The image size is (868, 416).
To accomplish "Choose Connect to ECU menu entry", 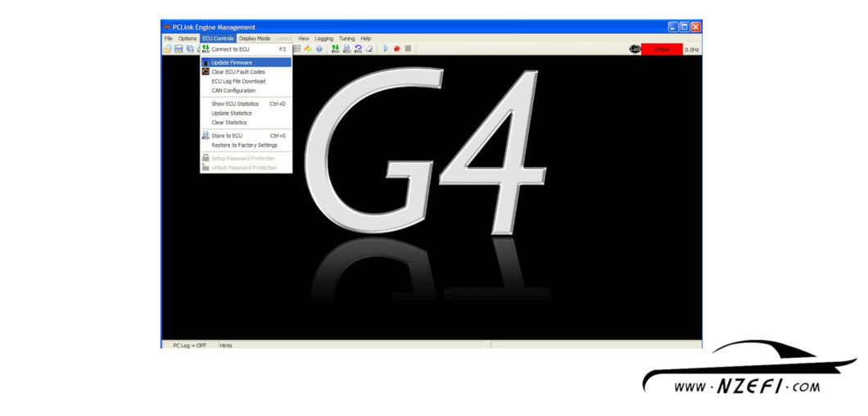I will [246, 49].
